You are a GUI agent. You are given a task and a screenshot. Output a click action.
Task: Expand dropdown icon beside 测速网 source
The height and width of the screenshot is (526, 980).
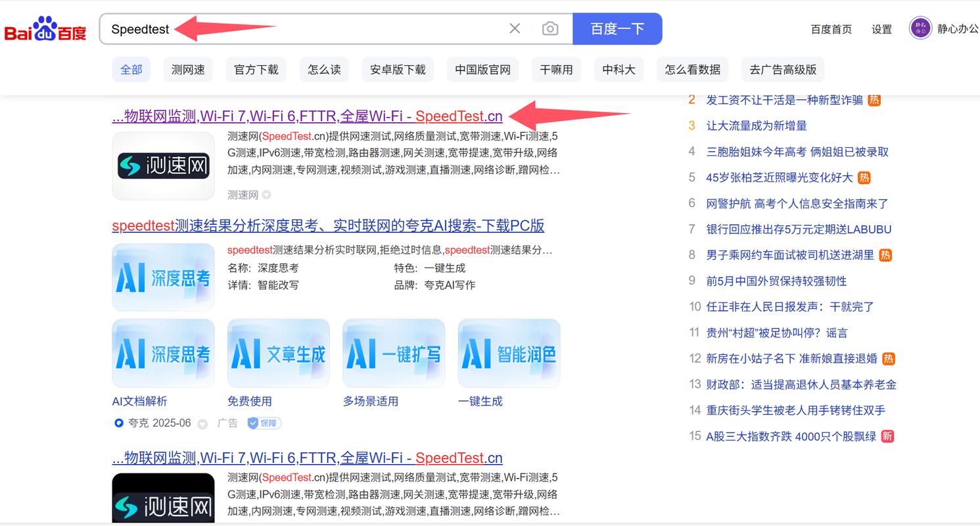[x=266, y=195]
